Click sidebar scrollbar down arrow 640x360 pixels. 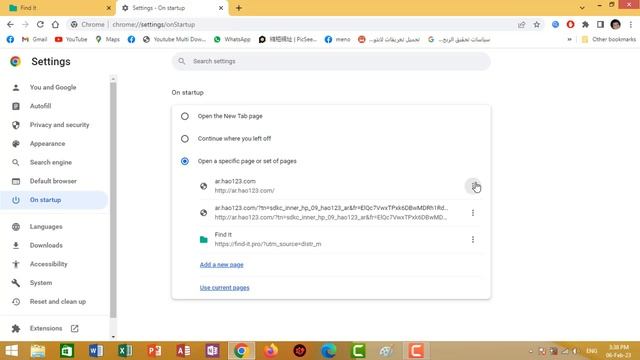click(113, 337)
